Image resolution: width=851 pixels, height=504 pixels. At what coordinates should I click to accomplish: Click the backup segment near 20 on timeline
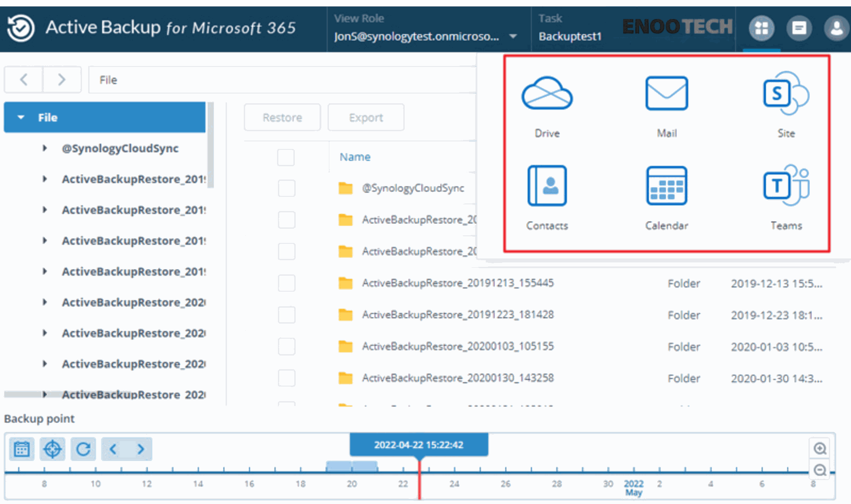tap(351, 466)
